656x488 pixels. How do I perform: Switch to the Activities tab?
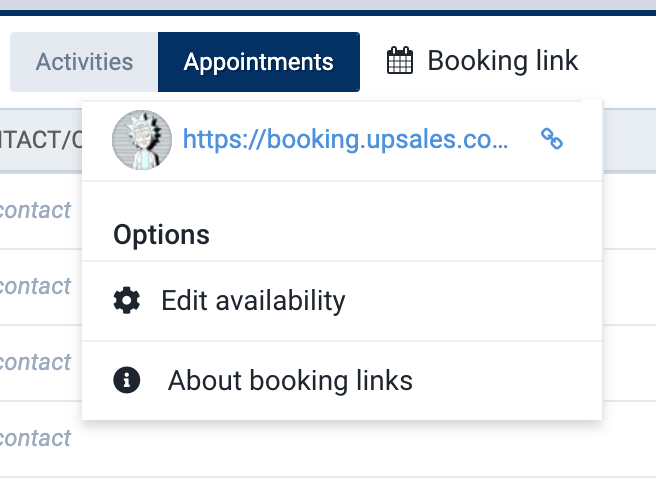point(84,62)
